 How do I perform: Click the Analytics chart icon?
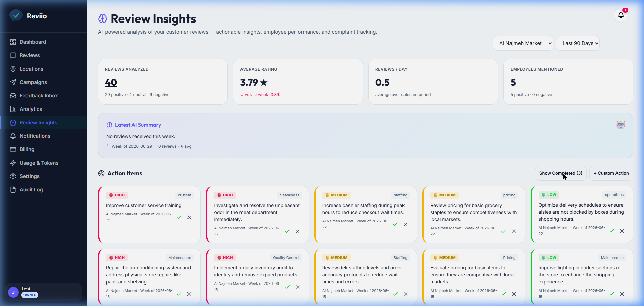point(13,109)
